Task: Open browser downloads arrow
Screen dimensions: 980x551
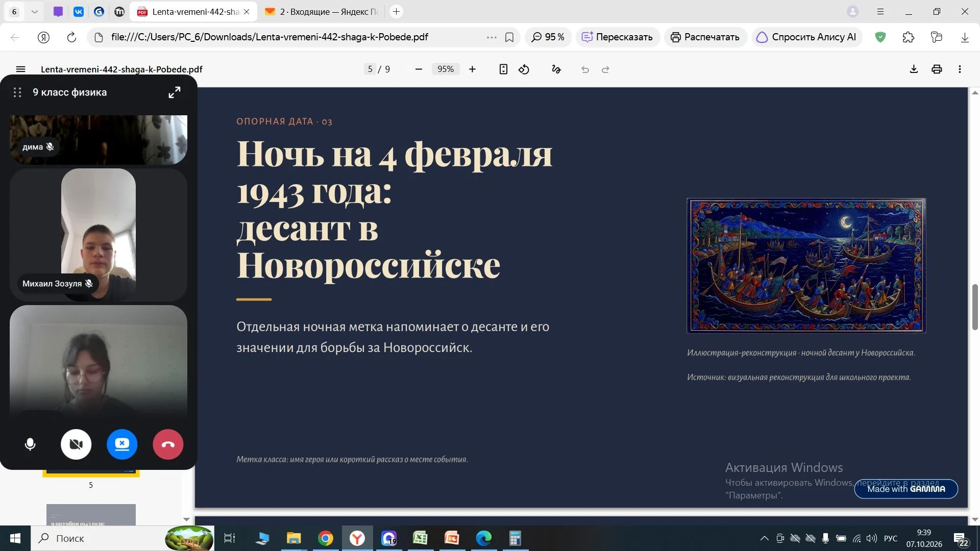Action: point(965,37)
